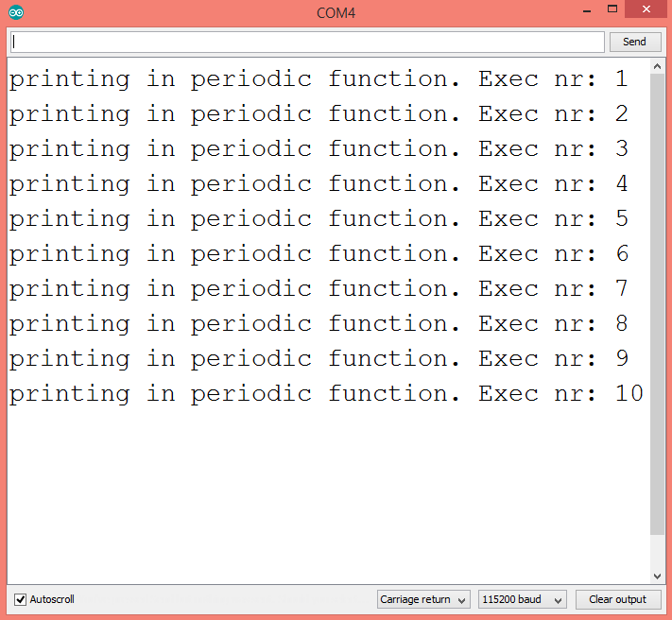Click the output line ending in Exec nr: 3

[319, 149]
